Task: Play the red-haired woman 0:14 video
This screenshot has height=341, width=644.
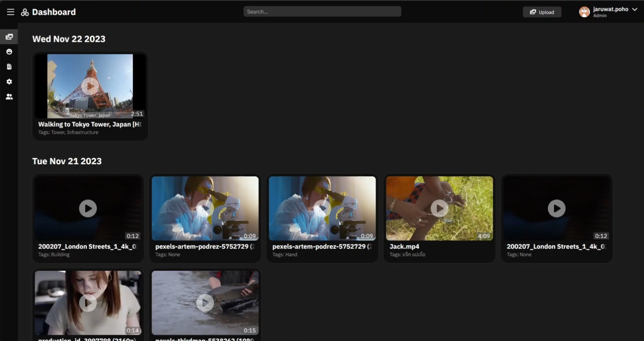Action: point(88,303)
